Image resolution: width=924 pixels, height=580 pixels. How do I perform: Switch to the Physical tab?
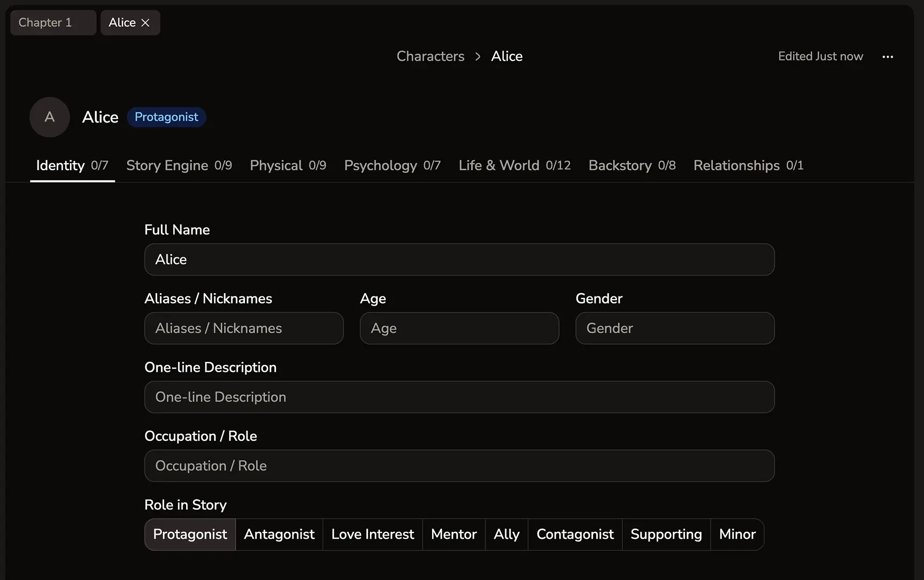pos(288,165)
